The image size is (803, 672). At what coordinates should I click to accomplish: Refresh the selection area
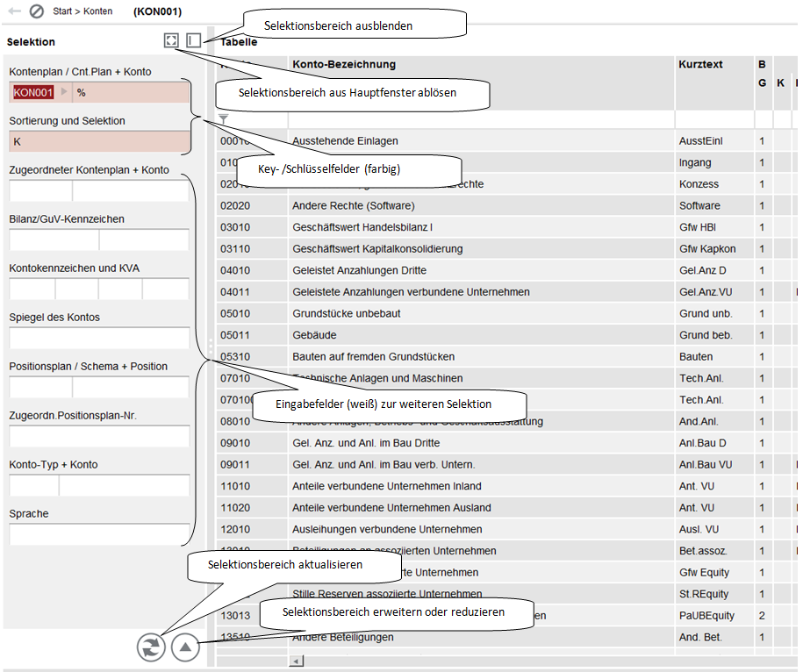pyautogui.click(x=151, y=647)
